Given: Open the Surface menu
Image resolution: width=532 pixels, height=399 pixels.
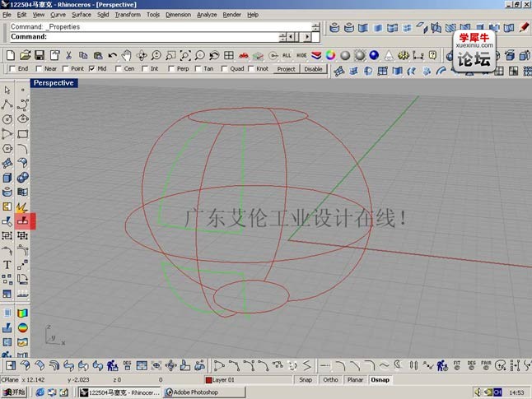Looking at the screenshot, I should pos(82,15).
